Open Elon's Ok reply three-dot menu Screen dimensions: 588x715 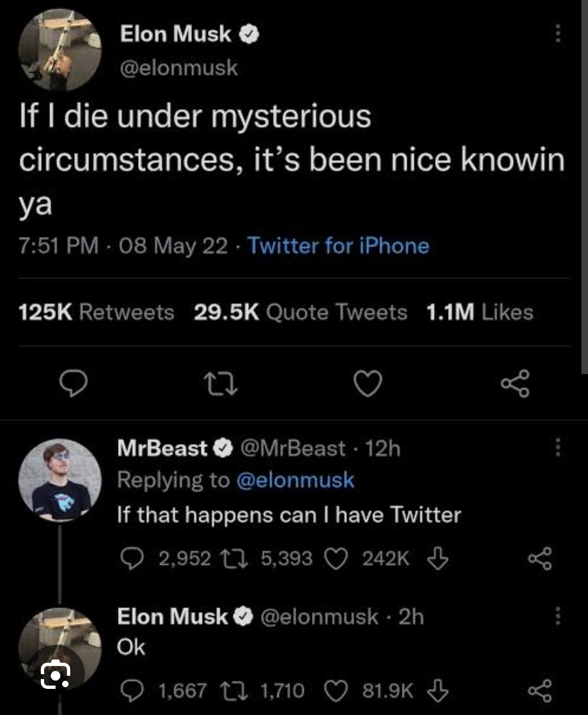(557, 616)
